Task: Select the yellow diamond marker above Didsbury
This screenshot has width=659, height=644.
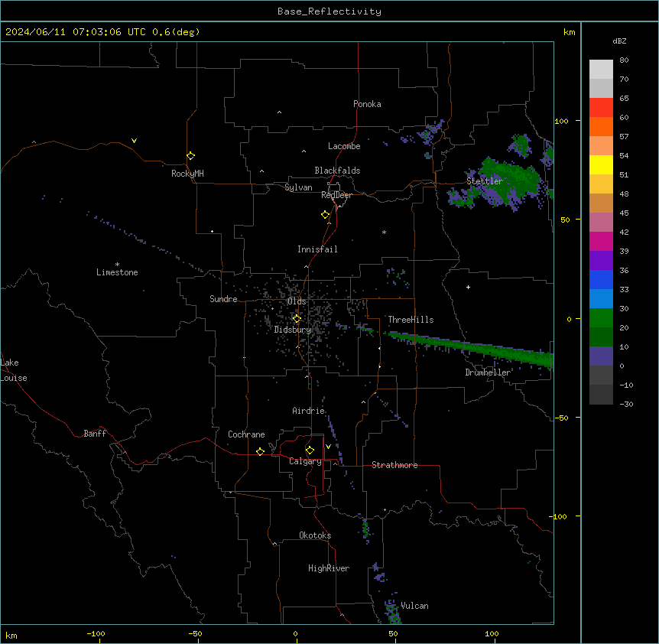Action: pyautogui.click(x=297, y=319)
